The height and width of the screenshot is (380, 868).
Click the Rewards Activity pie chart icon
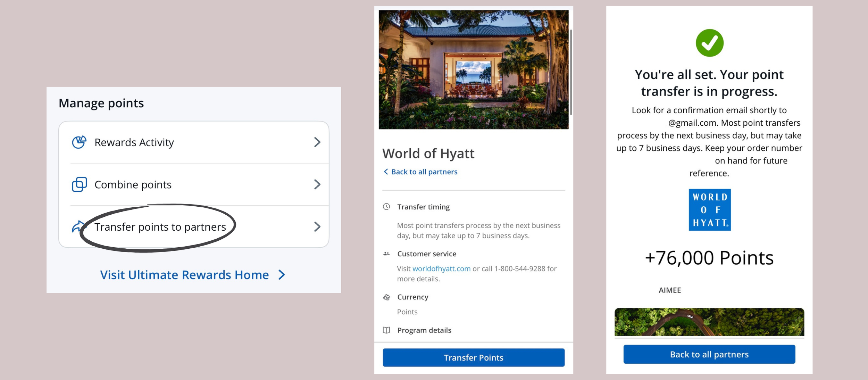(x=79, y=142)
